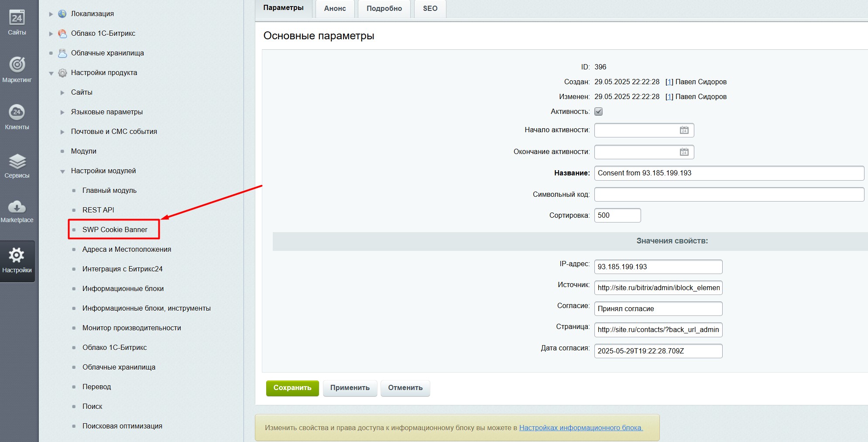Open the Sites section icon in sidebar
Viewport: 868px width, 442px height.
tap(17, 18)
